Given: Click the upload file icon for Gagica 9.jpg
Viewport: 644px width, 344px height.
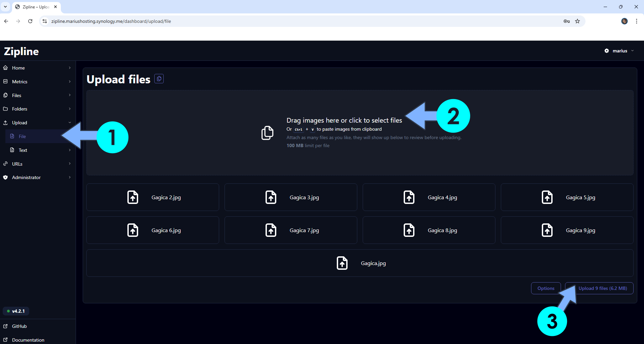Looking at the screenshot, I should [547, 230].
